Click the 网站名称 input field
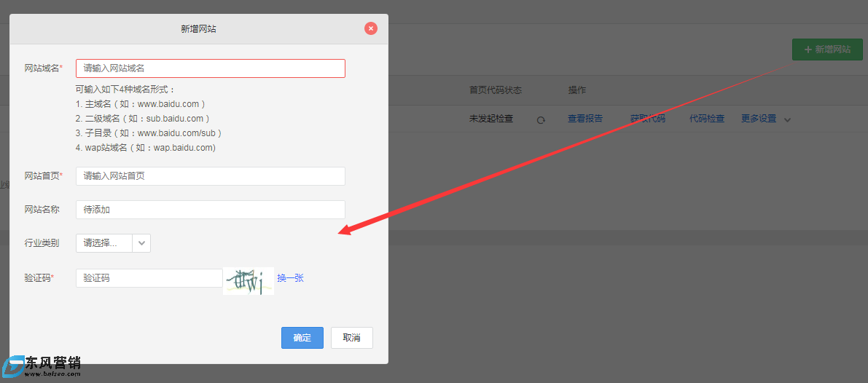The image size is (868, 383). tap(211, 210)
